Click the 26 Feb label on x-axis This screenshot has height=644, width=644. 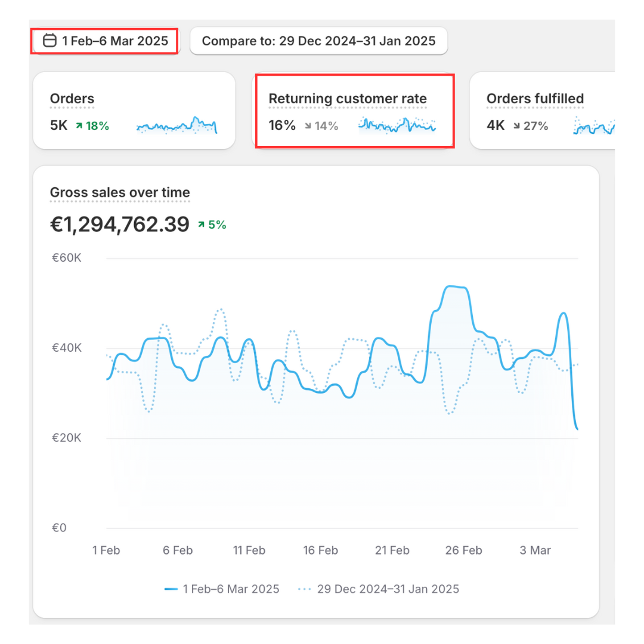point(463,550)
